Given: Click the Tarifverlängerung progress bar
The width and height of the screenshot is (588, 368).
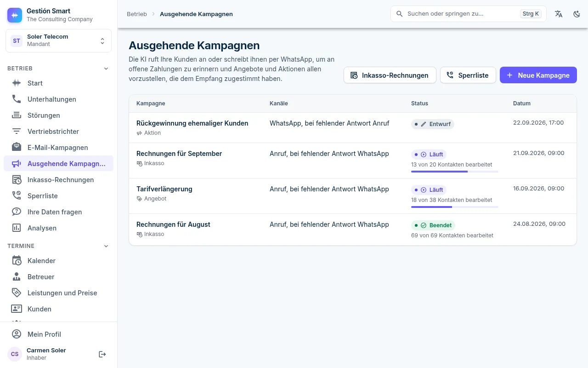Looking at the screenshot, I should click(x=455, y=207).
